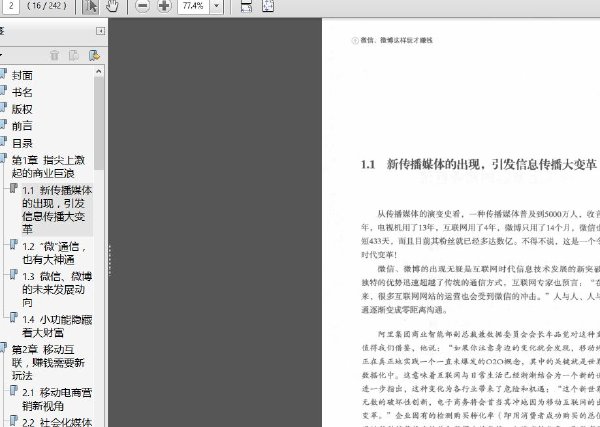Viewport: 600px width, 427px height.
Task: Click the fit page width icon
Action: (x=246, y=6)
